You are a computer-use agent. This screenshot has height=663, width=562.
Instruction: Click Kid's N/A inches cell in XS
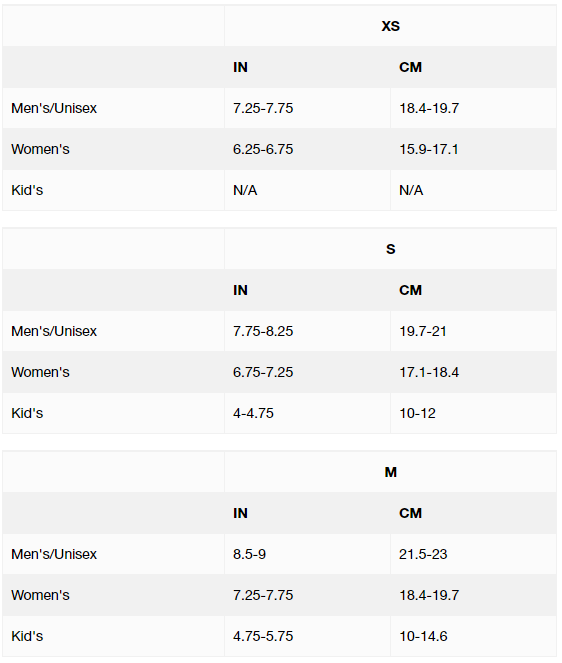(245, 190)
